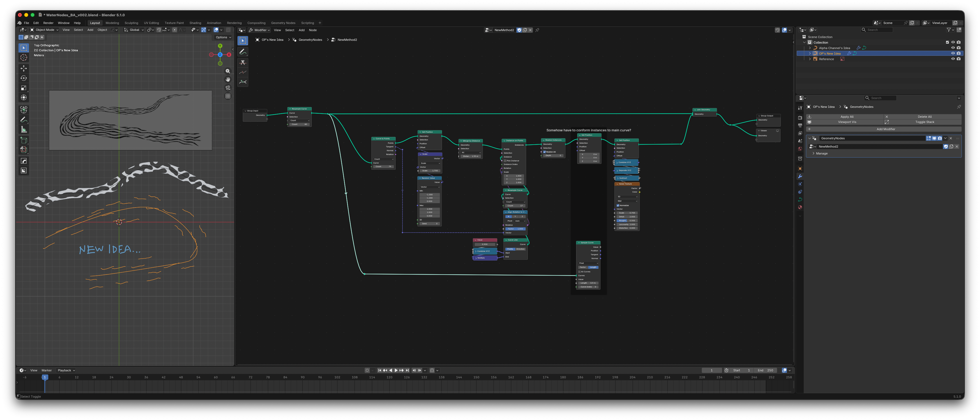Open the Tool properties tab icon
The height and width of the screenshot is (420, 980).
tap(800, 108)
